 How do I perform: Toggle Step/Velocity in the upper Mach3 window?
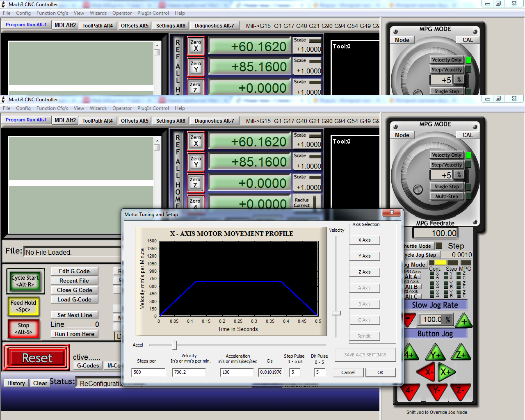coord(447,70)
